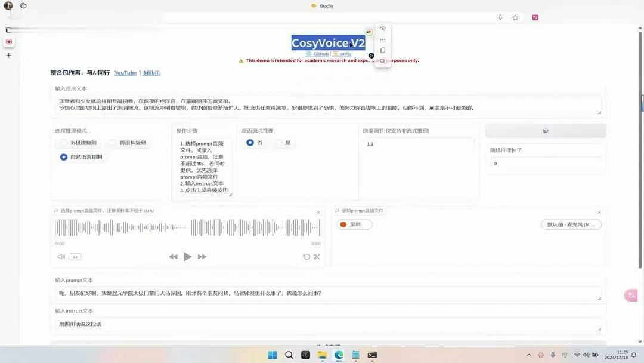The image size is (644, 363).
Task: Select the 跨语种复刻 inference mode
Action: (x=111, y=142)
